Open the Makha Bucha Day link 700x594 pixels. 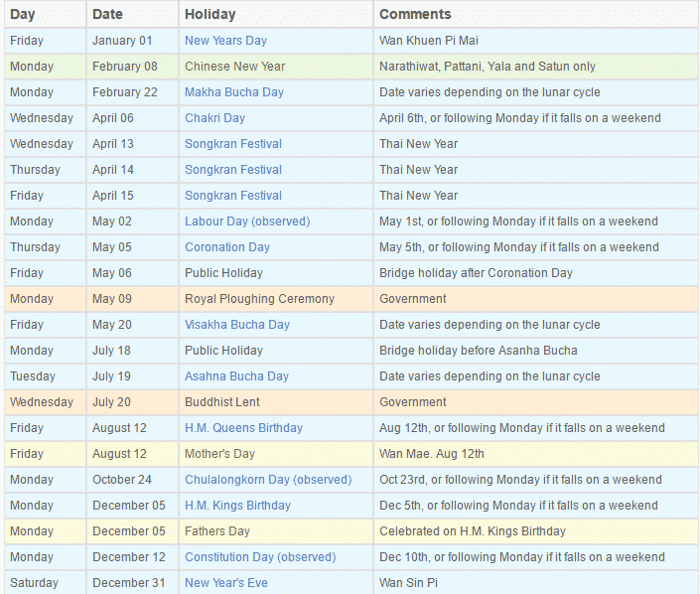tap(234, 92)
